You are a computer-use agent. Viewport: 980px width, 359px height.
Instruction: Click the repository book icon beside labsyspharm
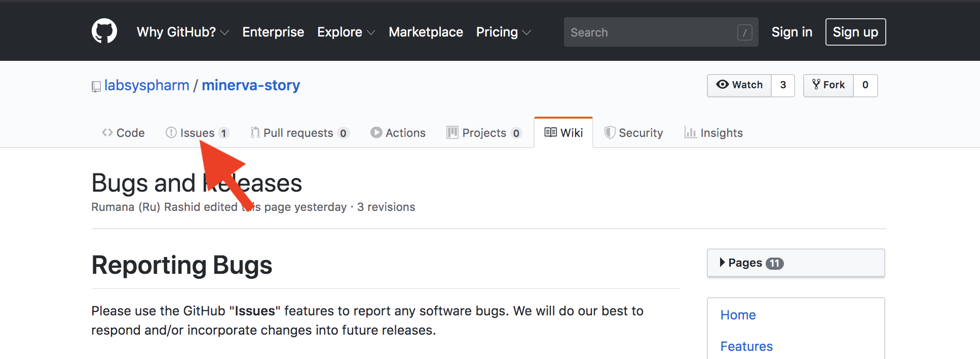click(x=96, y=87)
